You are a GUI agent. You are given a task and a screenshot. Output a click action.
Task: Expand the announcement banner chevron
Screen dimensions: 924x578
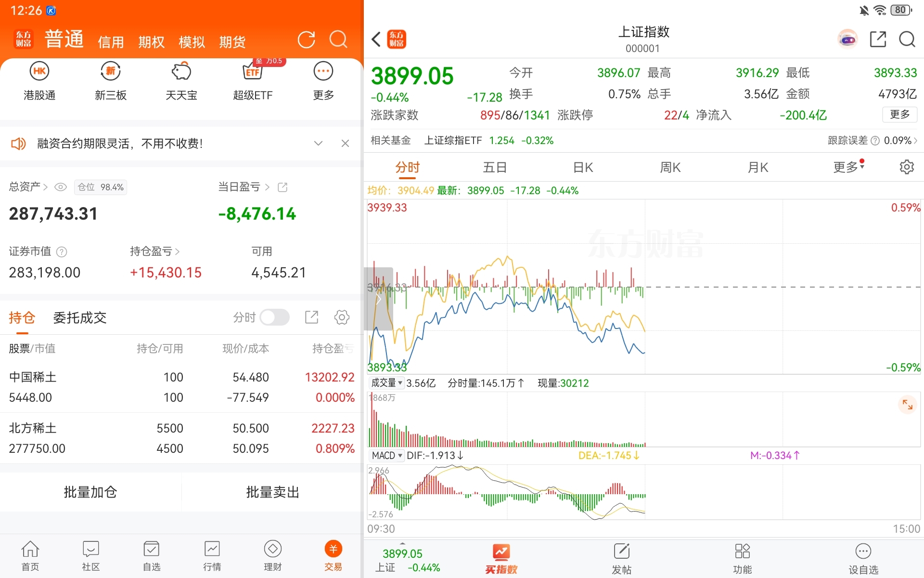318,144
